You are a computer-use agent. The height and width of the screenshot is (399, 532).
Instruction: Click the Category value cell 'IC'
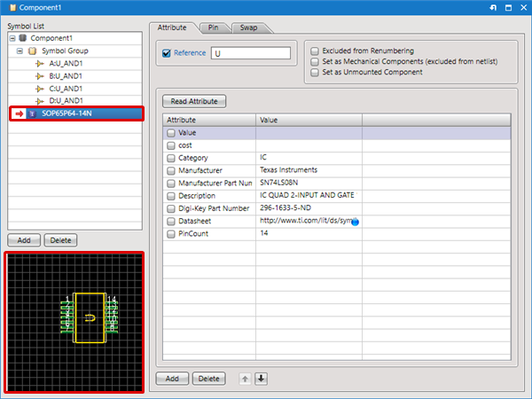point(309,158)
